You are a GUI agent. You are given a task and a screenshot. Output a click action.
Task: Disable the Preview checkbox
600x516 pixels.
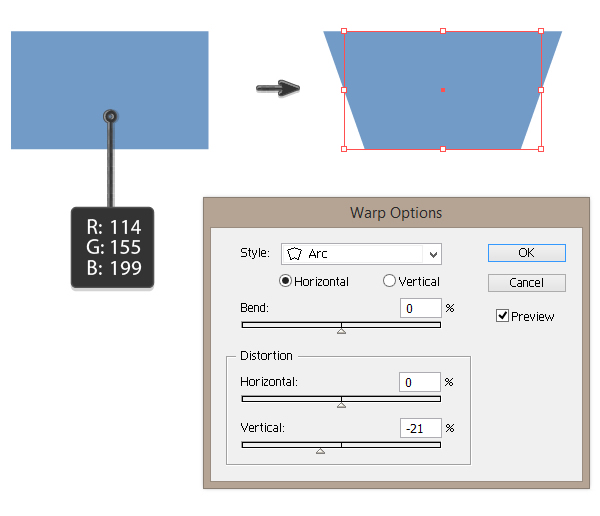[x=503, y=316]
